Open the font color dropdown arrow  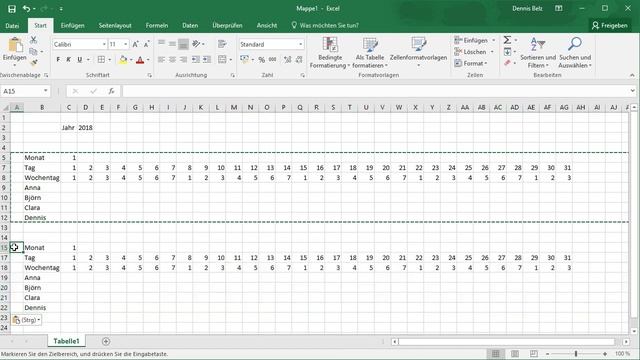(148, 60)
